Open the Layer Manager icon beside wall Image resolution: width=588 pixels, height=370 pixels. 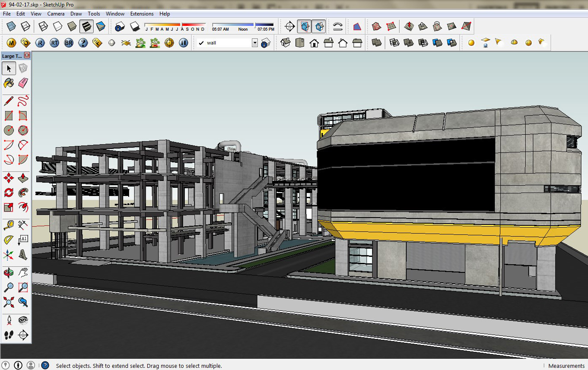pyautogui.click(x=266, y=43)
